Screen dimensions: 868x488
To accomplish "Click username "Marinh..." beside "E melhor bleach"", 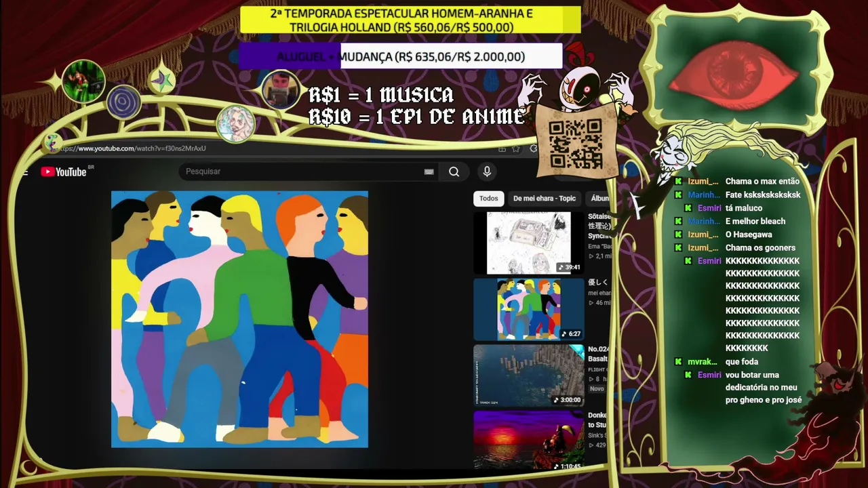I will [704, 222].
